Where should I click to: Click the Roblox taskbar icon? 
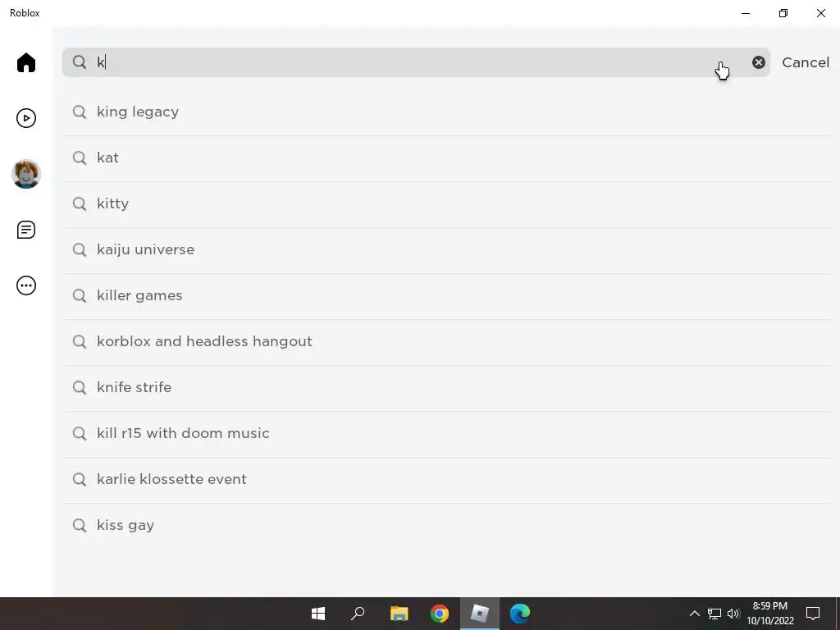pyautogui.click(x=479, y=614)
